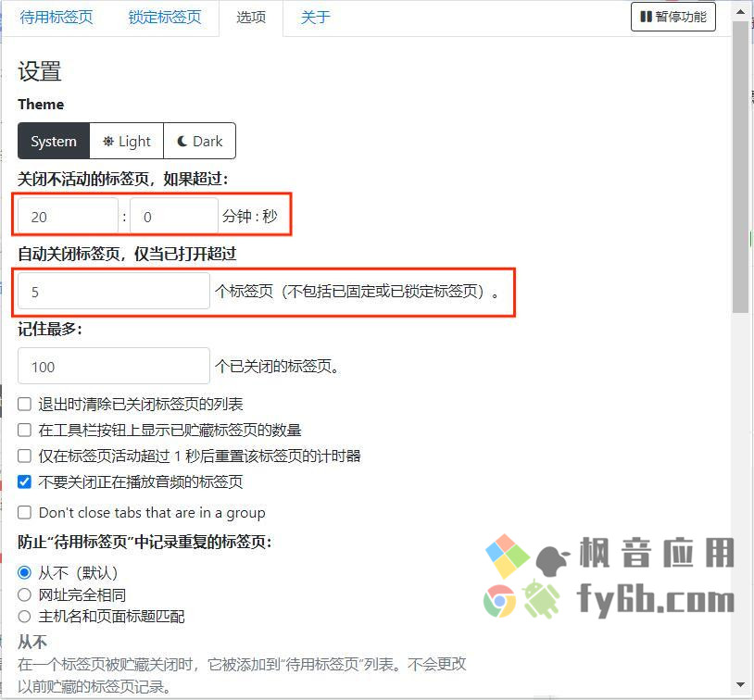The width and height of the screenshot is (754, 700).
Task: Edit the minimum tabs field showing 5
Action: pyautogui.click(x=114, y=292)
